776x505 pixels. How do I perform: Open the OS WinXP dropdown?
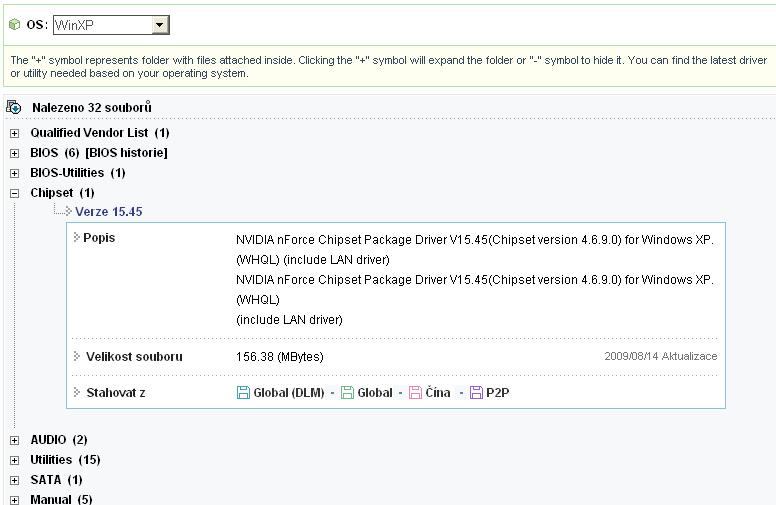[x=160, y=25]
